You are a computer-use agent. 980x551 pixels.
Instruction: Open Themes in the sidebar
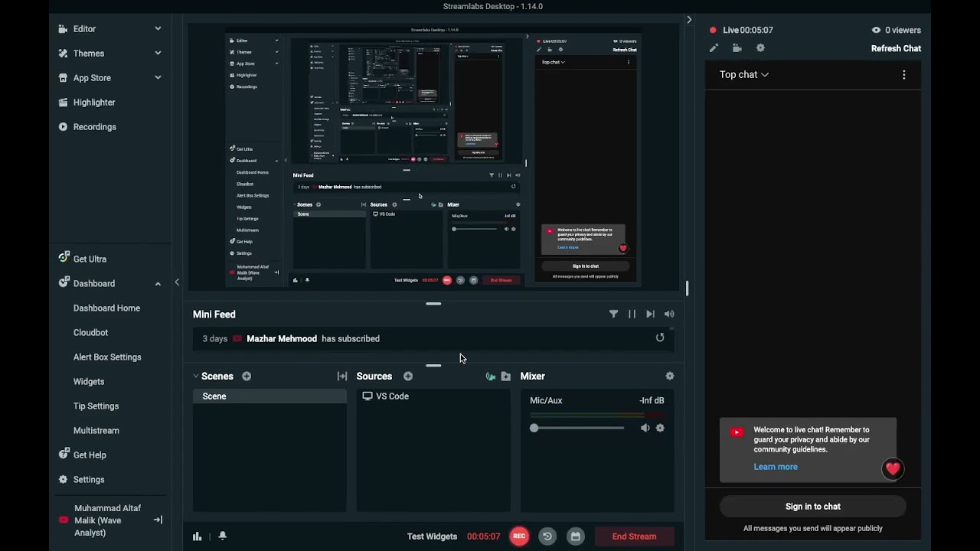(x=89, y=54)
